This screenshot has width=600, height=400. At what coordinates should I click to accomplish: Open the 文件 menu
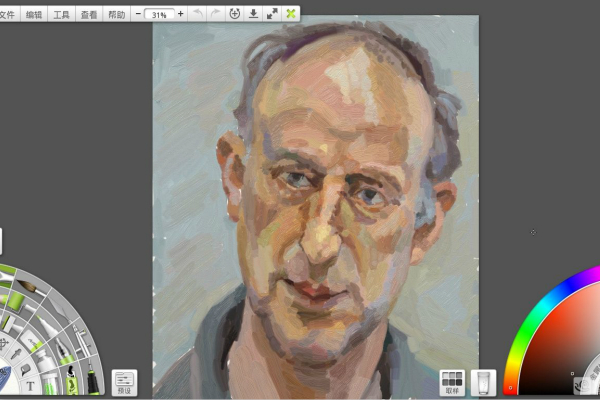click(7, 15)
